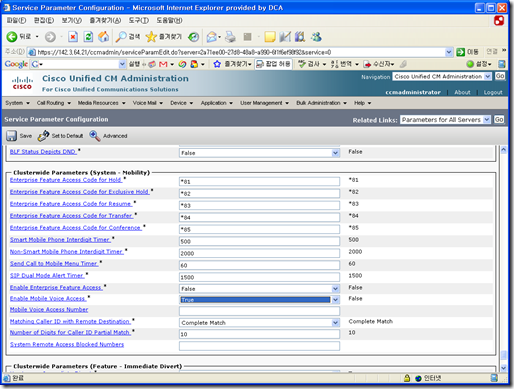
Task: Open Matching Caller ID with Remote Destination dropdown
Action: pyautogui.click(x=335, y=323)
